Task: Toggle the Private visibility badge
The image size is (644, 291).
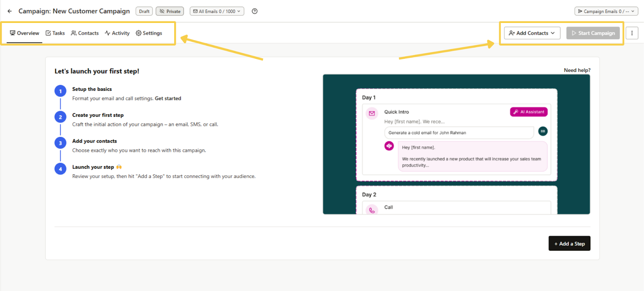Action: coord(170,11)
